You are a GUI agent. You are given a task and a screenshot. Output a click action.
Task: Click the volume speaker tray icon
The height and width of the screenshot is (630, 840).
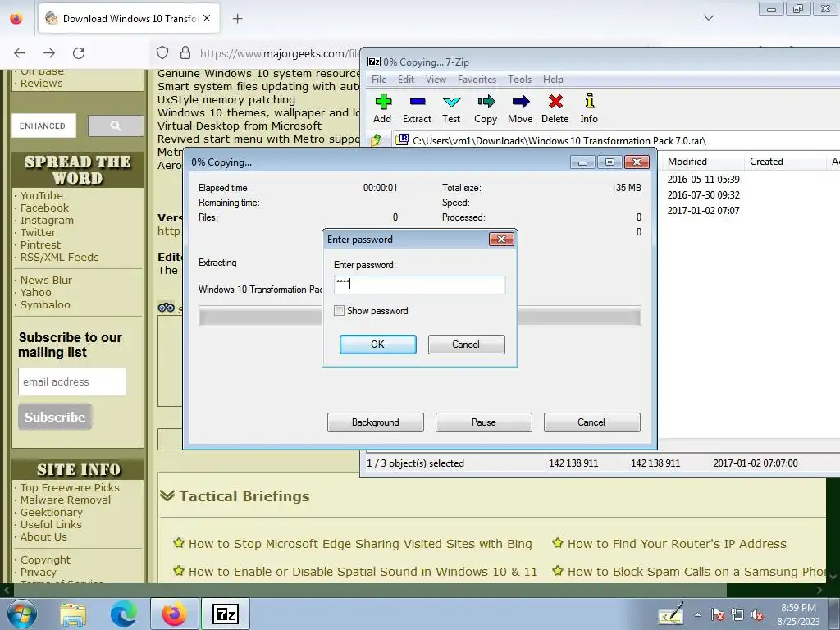(757, 615)
